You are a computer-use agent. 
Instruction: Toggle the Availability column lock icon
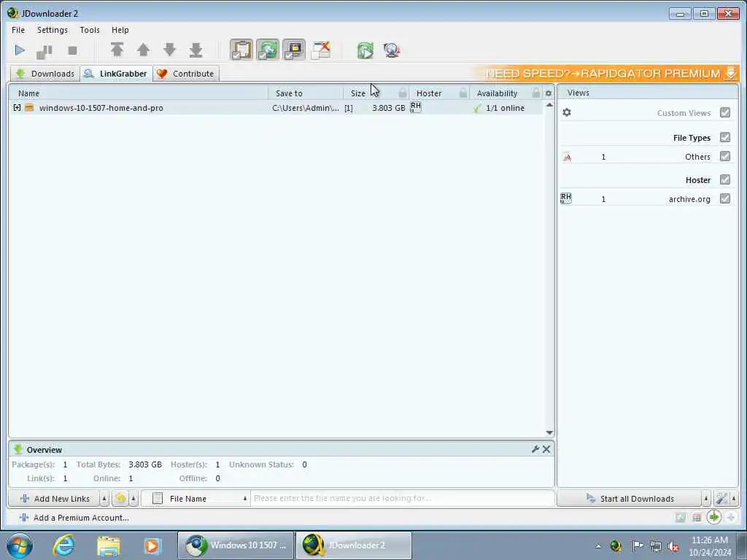(x=536, y=93)
